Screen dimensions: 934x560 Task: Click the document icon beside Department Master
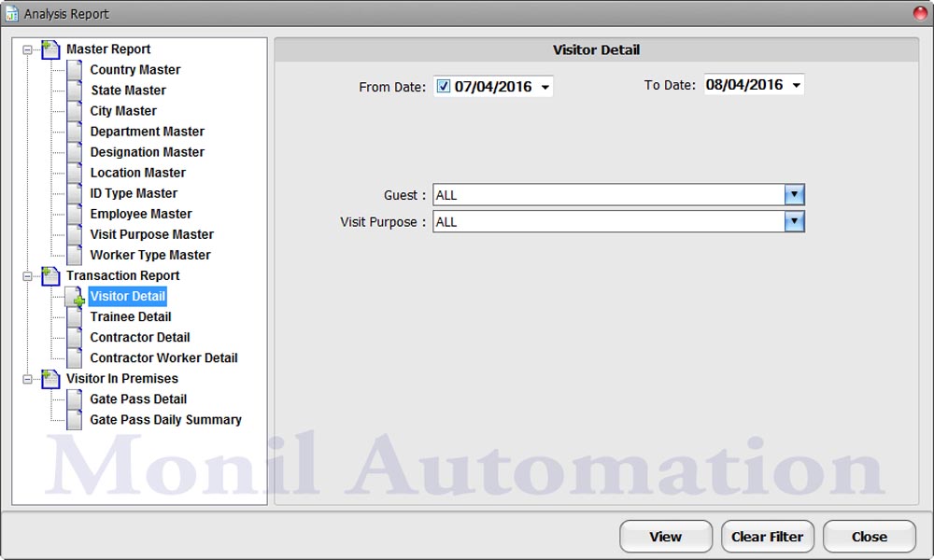tap(75, 132)
